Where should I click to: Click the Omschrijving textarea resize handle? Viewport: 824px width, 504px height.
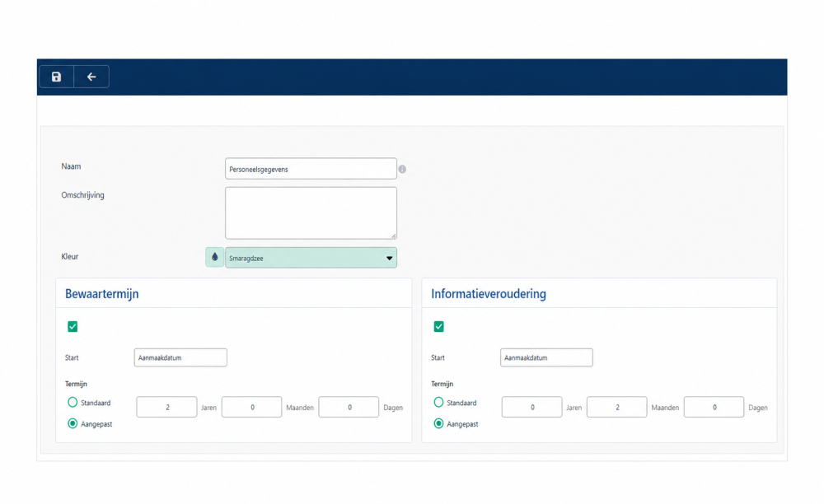click(393, 236)
